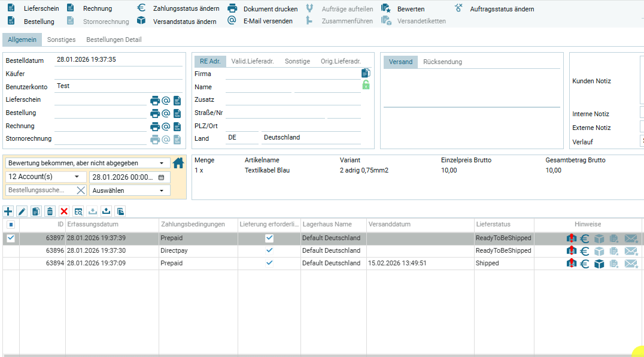The width and height of the screenshot is (644, 357).
Task: Switch to the Bestellungen Detail tab
Action: click(x=114, y=40)
